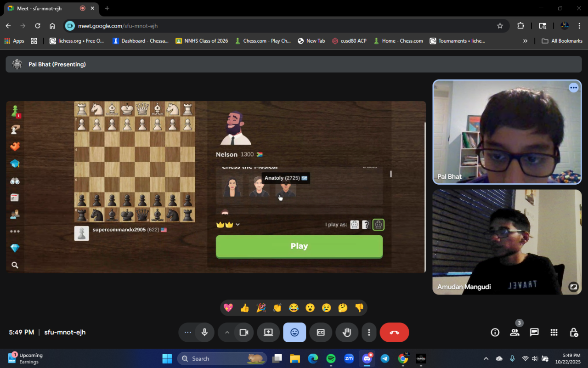Open a new browser tab
Image resolution: width=588 pixels, height=368 pixels.
click(x=107, y=8)
